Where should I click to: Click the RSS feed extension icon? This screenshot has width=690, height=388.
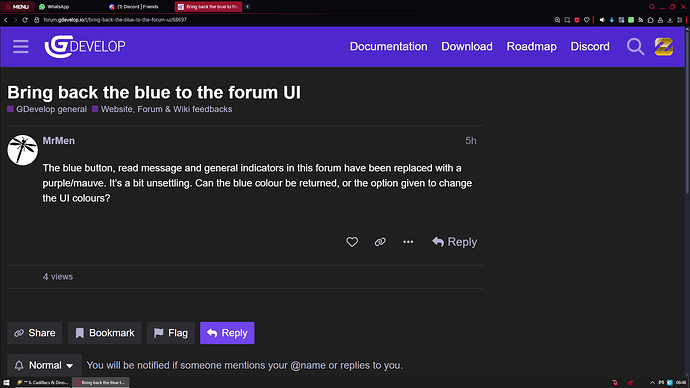[x=640, y=20]
